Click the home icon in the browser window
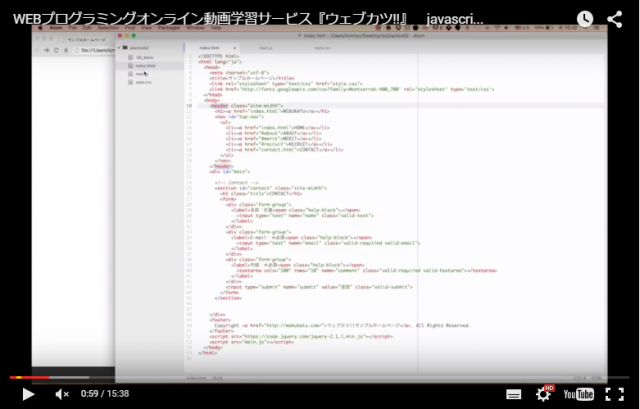 coord(66,50)
